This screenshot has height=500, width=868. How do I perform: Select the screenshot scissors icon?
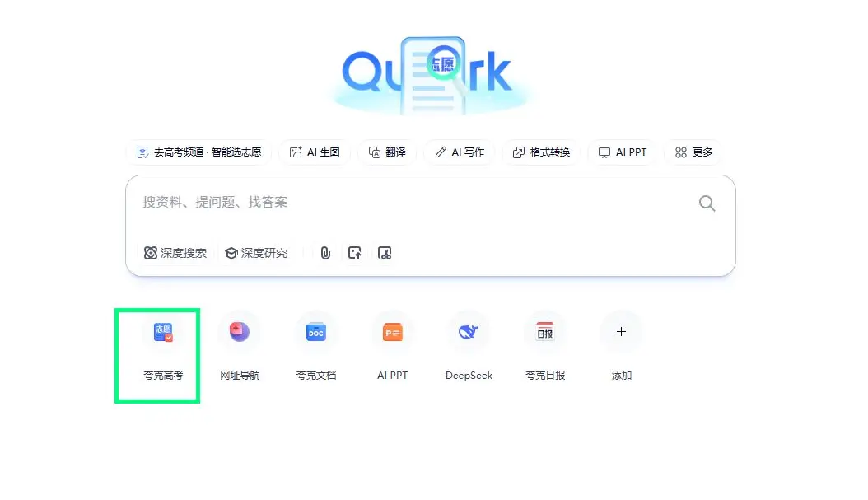coord(385,253)
